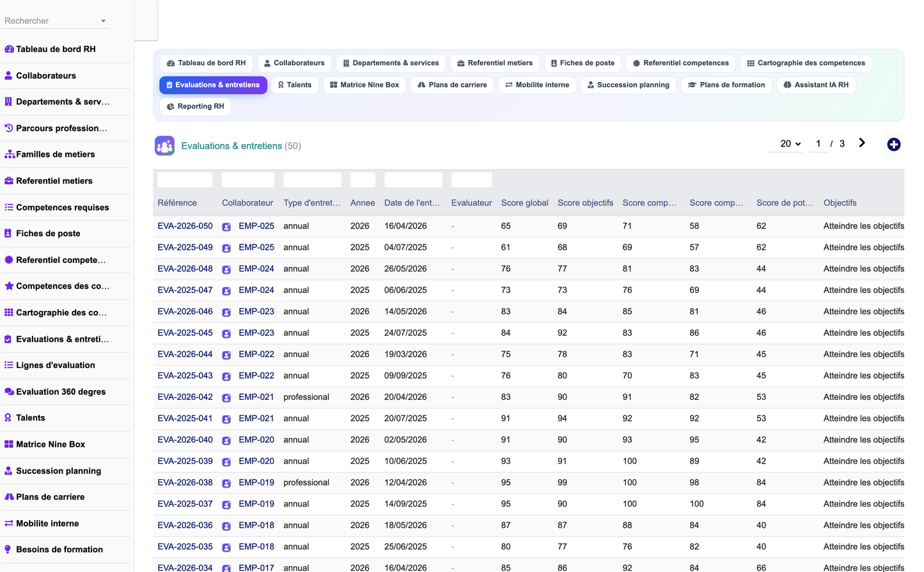Click the Annee column filter field

click(363, 180)
